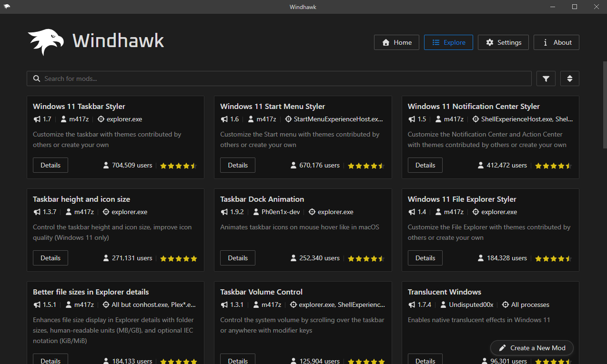607x364 pixels.
Task: Click the vertical scrollbar thumb
Action: 604,105
